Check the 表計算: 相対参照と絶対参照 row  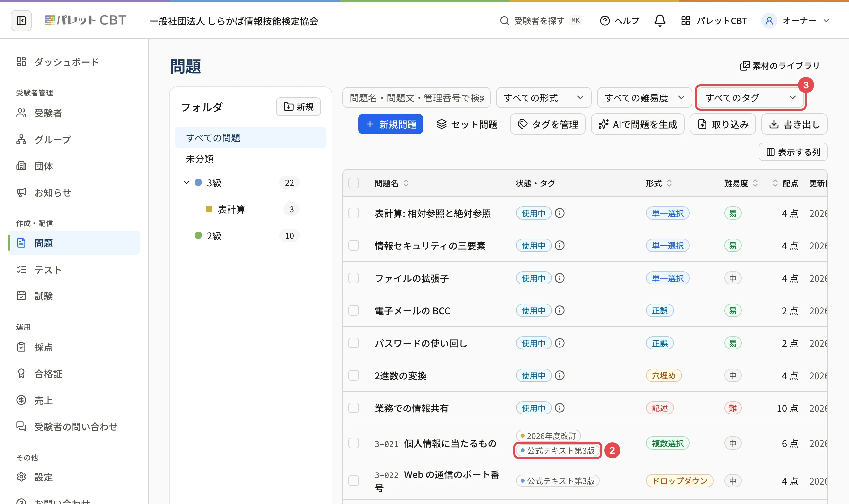(354, 213)
